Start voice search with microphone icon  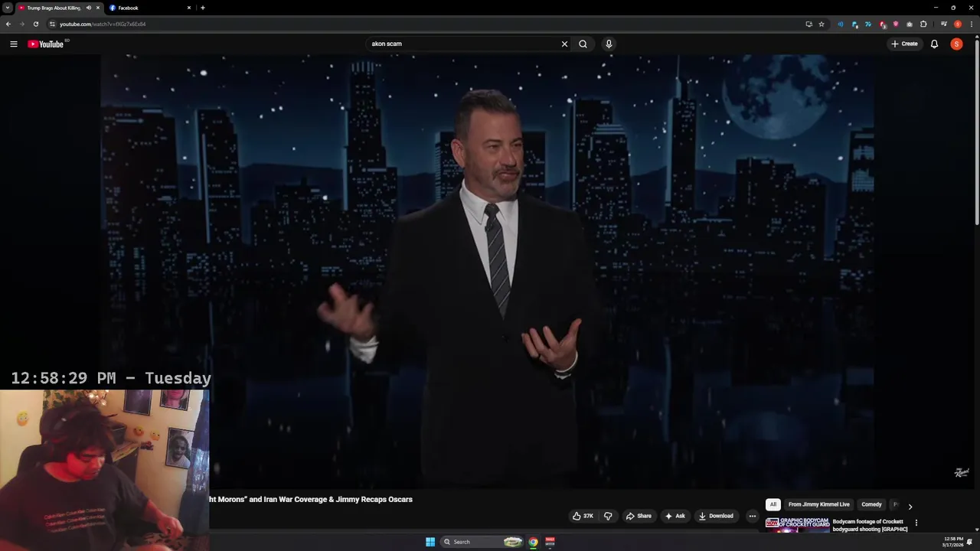609,44
